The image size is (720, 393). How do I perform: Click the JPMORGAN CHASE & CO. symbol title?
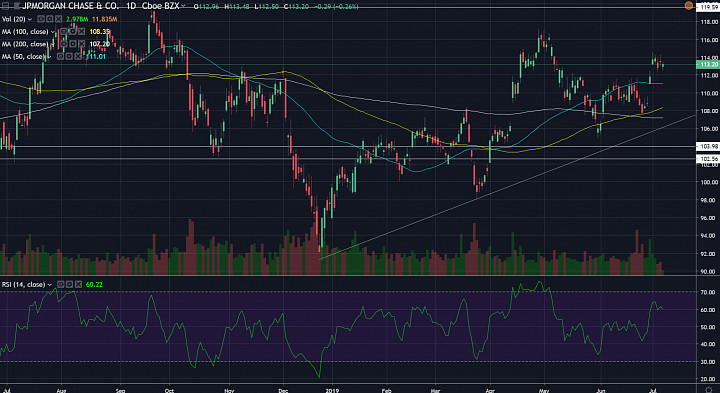[70, 6]
